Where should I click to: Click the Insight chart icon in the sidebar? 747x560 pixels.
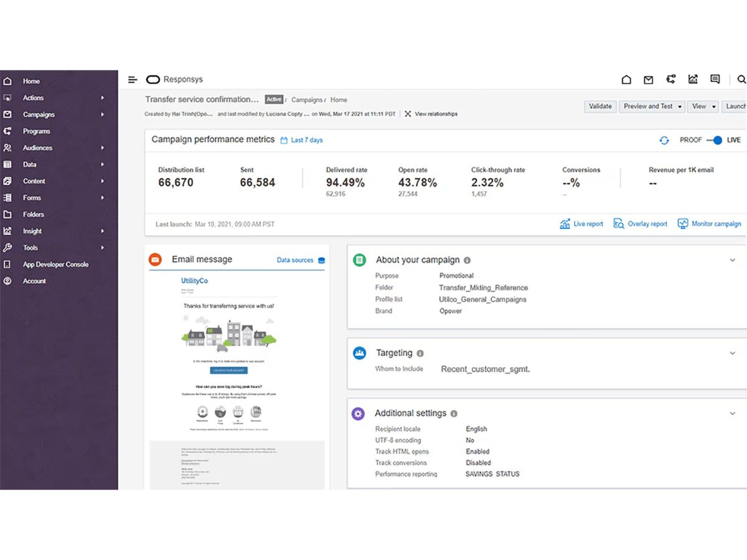tap(7, 231)
